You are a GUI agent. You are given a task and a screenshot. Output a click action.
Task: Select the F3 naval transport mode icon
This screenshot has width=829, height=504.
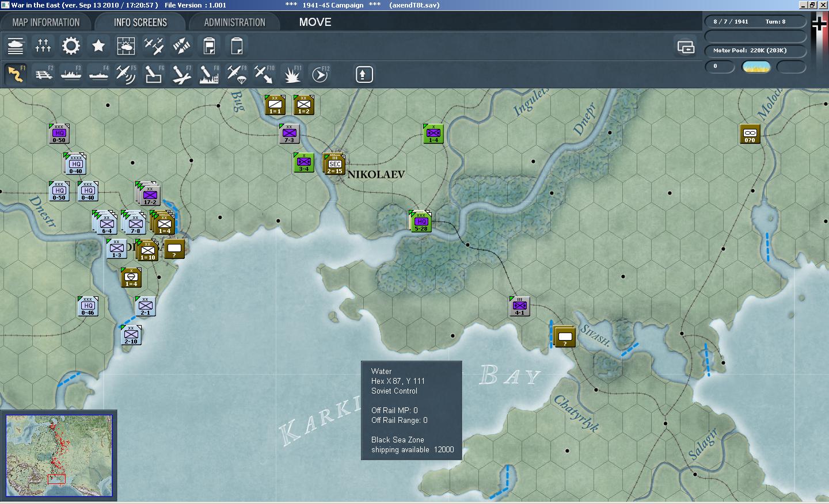pos(71,74)
